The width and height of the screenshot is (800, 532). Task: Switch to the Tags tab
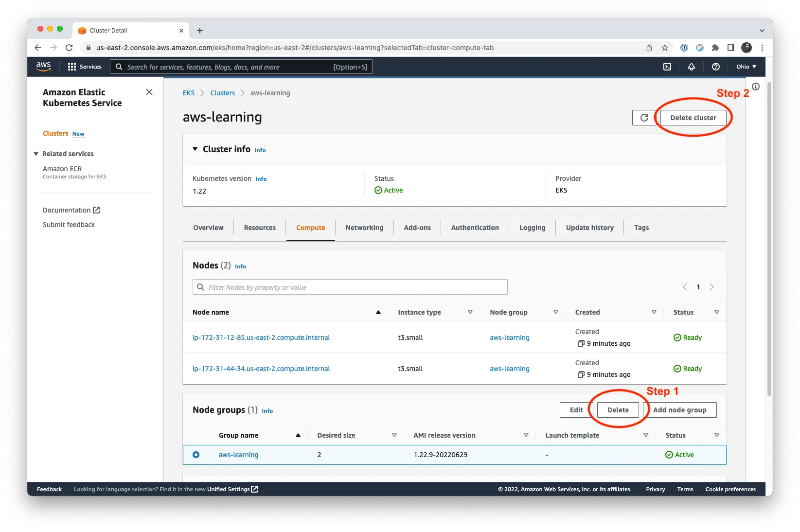pyautogui.click(x=641, y=228)
